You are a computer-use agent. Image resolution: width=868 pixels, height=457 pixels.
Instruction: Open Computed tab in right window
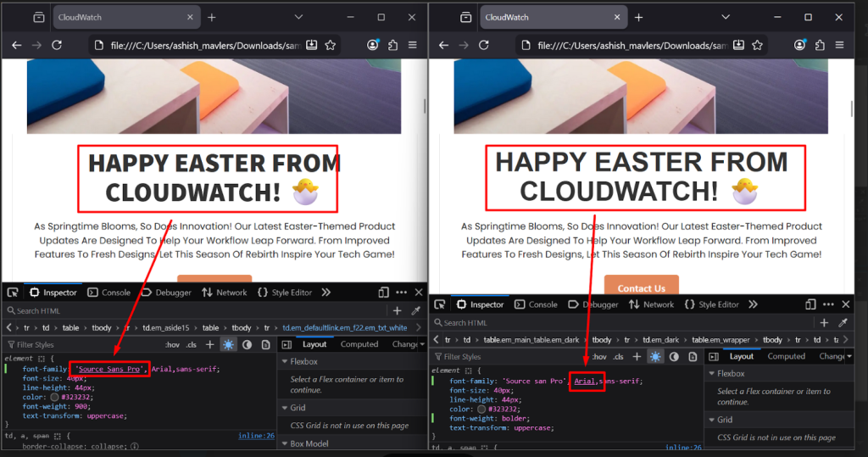786,356
